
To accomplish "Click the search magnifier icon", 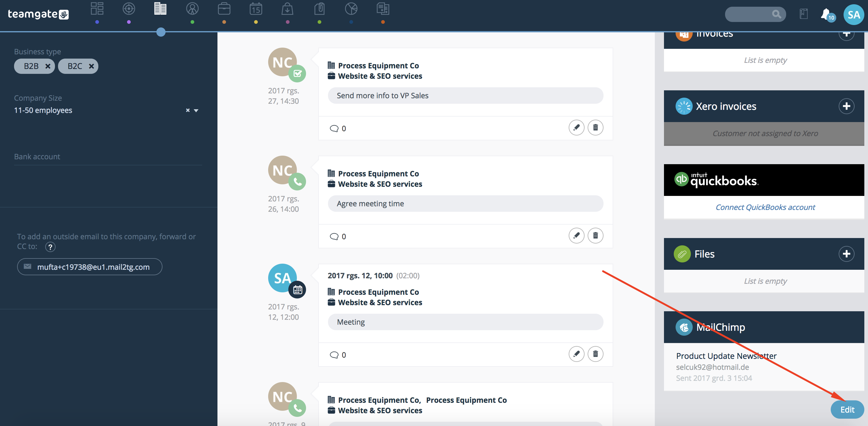I will click(776, 14).
